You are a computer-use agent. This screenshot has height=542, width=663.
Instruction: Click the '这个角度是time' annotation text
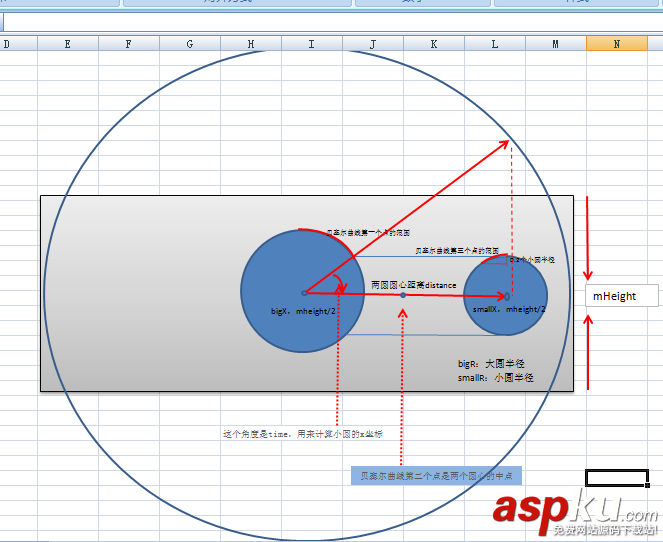303,434
